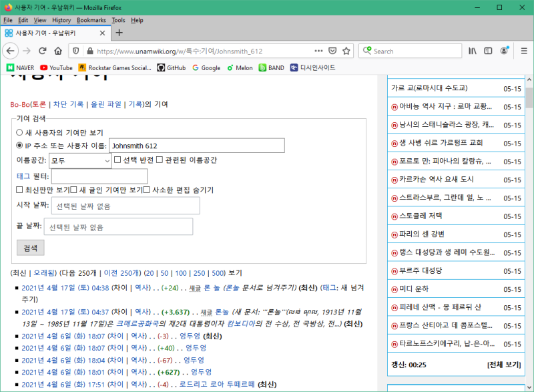Go back with the browser back arrow
Screen dimensions: 534x392
click(10, 51)
